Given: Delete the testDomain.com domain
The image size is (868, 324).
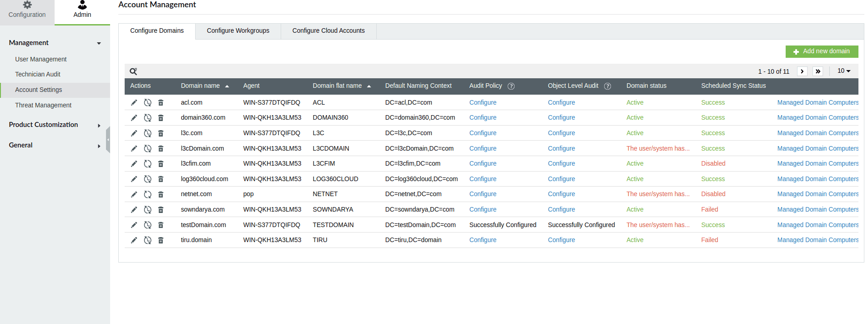Looking at the screenshot, I should (161, 225).
